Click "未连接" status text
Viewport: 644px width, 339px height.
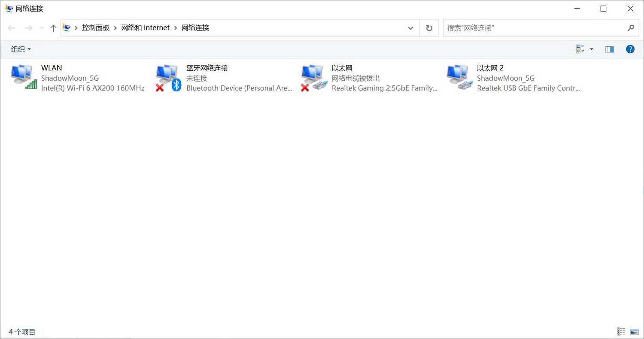(197, 78)
